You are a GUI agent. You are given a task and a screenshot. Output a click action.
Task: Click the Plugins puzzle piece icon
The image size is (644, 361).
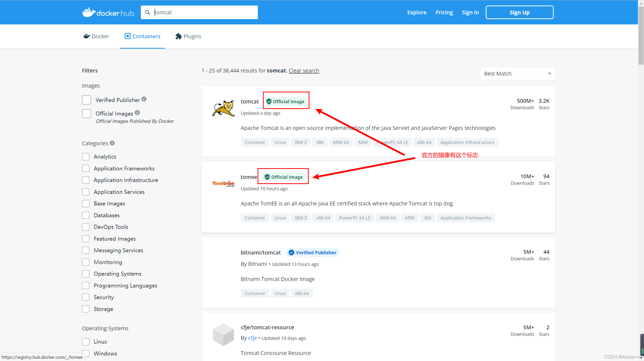[179, 36]
